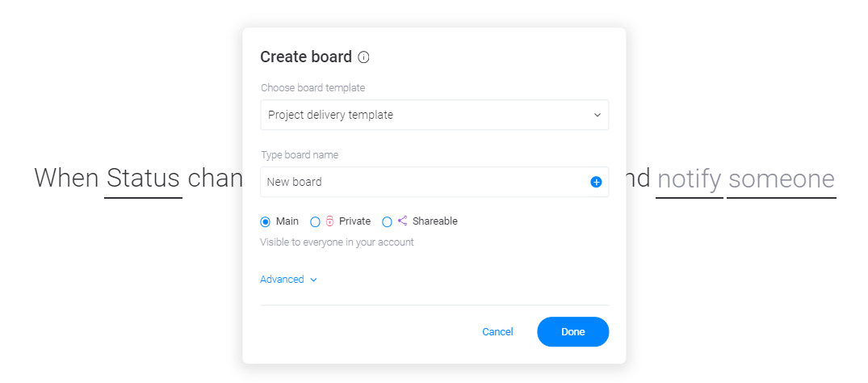
Task: Click the Status field in automation sentence
Action: coord(144,180)
